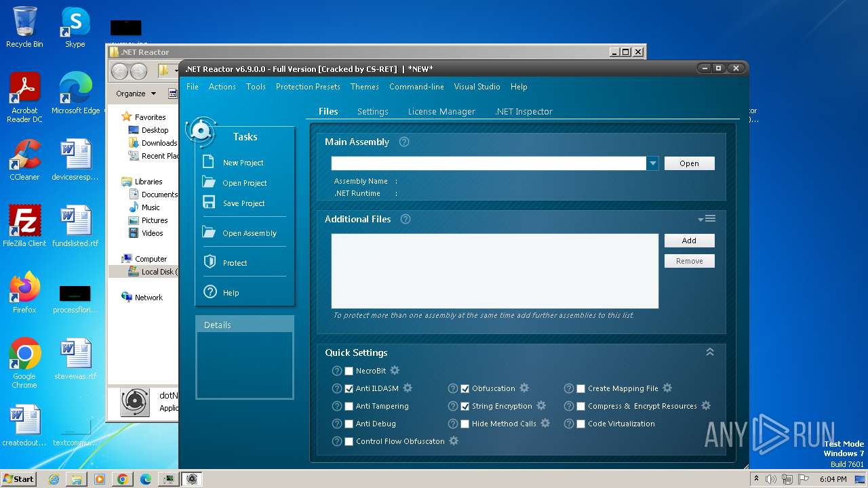Uncheck the Obfuscation checkbox
868x488 pixels.
[x=465, y=388]
